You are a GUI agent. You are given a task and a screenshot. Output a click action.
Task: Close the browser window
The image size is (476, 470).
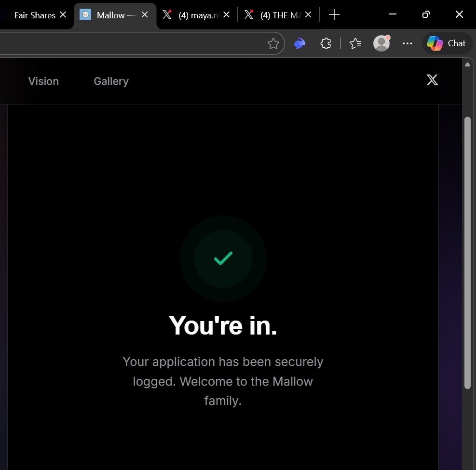(x=459, y=14)
